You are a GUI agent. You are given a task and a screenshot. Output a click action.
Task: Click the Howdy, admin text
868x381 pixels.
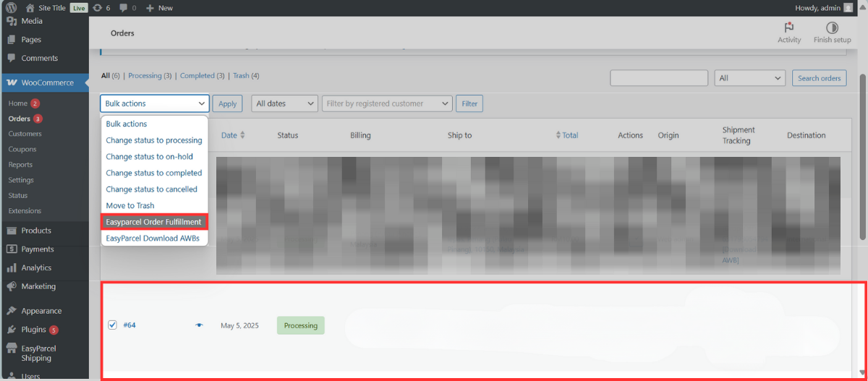point(817,8)
